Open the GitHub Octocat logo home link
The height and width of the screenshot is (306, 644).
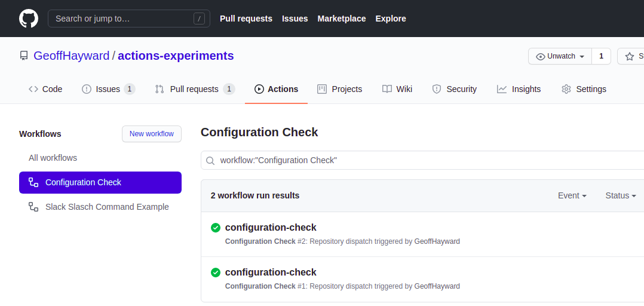point(29,19)
